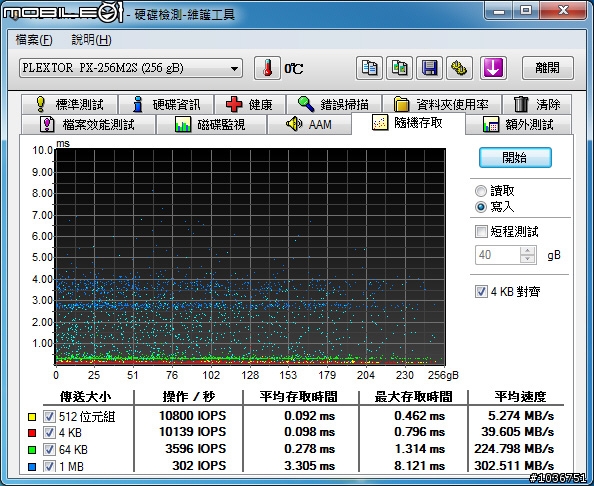
Task: Enable the 短程測試 short stroke checkbox
Action: [481, 231]
